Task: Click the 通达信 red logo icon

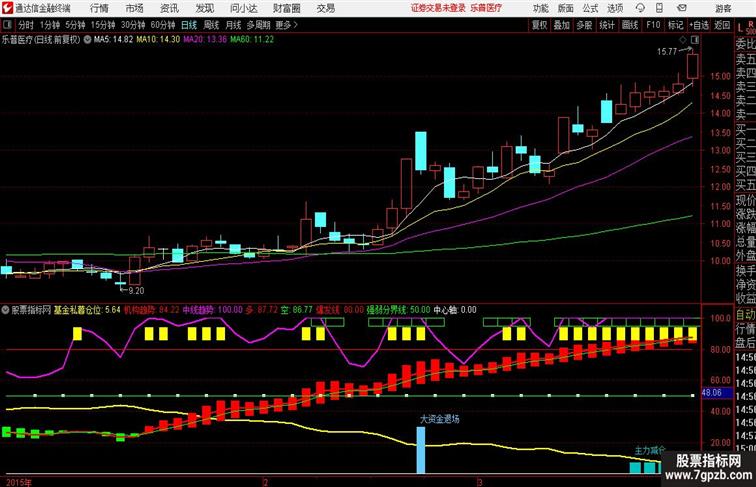Action: (7, 8)
